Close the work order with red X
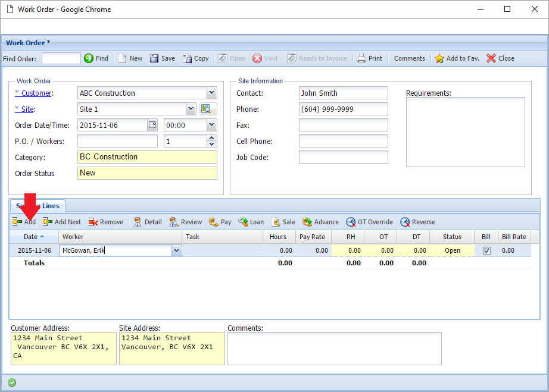 (x=500, y=58)
